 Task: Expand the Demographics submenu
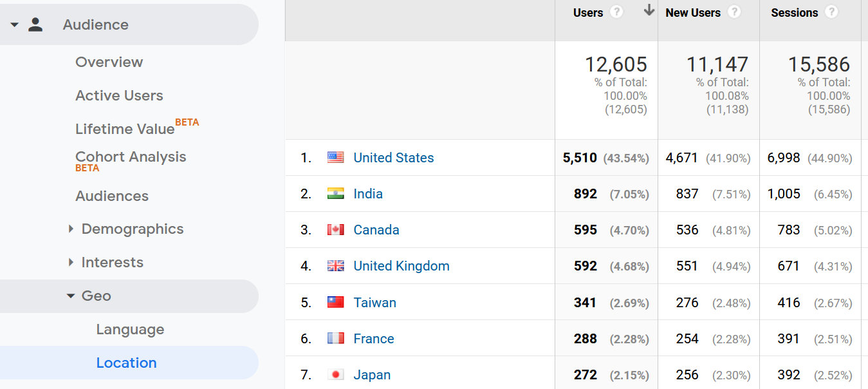pyautogui.click(x=71, y=229)
